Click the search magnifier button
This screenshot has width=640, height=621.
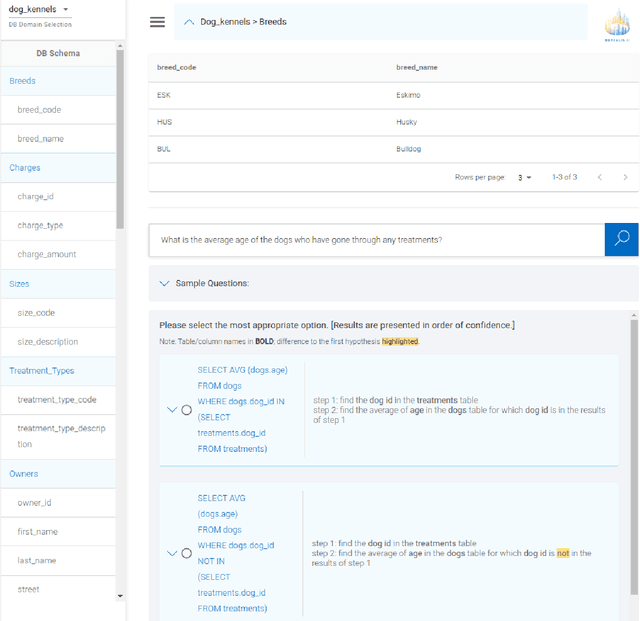pyautogui.click(x=621, y=239)
